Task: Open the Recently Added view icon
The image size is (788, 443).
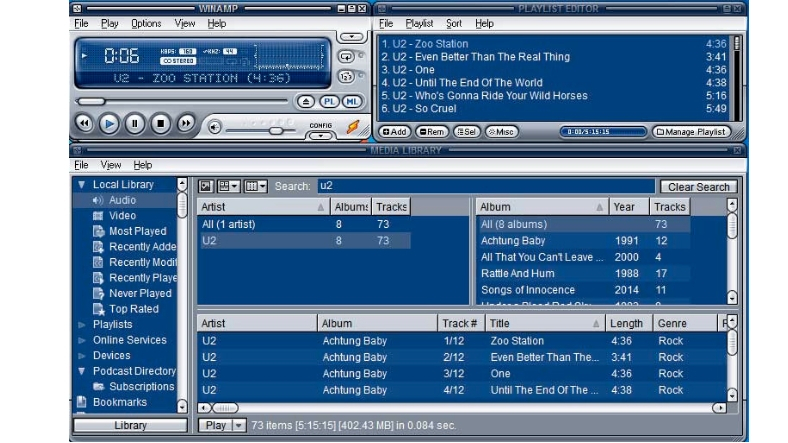Action: [x=98, y=247]
